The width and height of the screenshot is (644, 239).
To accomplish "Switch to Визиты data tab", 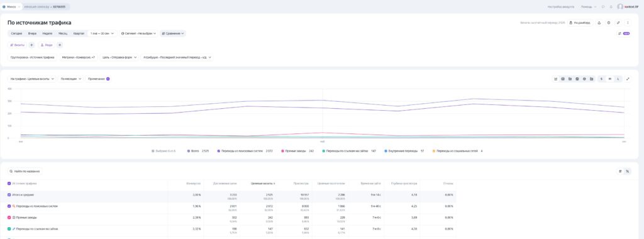I will coord(17,45).
